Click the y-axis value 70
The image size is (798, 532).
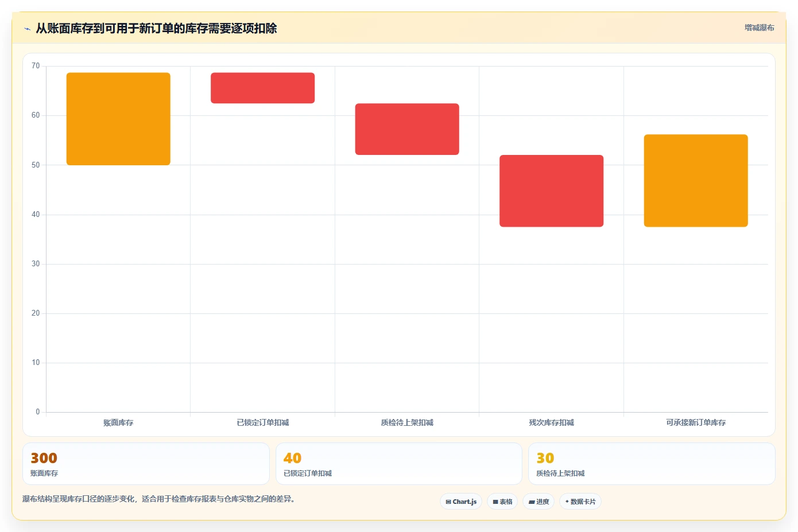pyautogui.click(x=36, y=66)
